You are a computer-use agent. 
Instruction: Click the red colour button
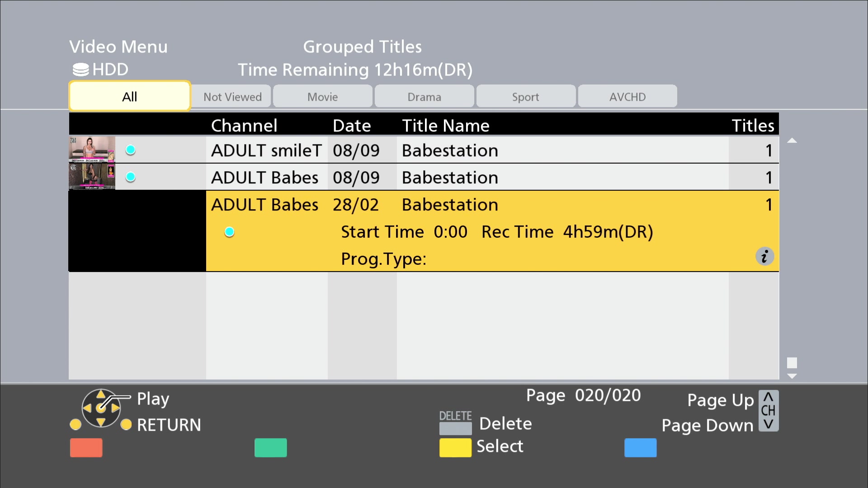[x=86, y=448]
